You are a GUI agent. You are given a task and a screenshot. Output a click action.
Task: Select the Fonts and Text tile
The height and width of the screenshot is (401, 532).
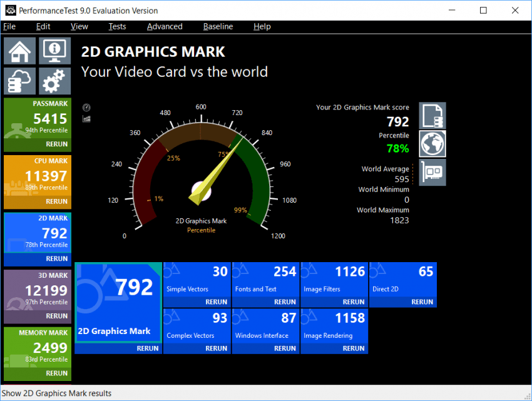265,279
